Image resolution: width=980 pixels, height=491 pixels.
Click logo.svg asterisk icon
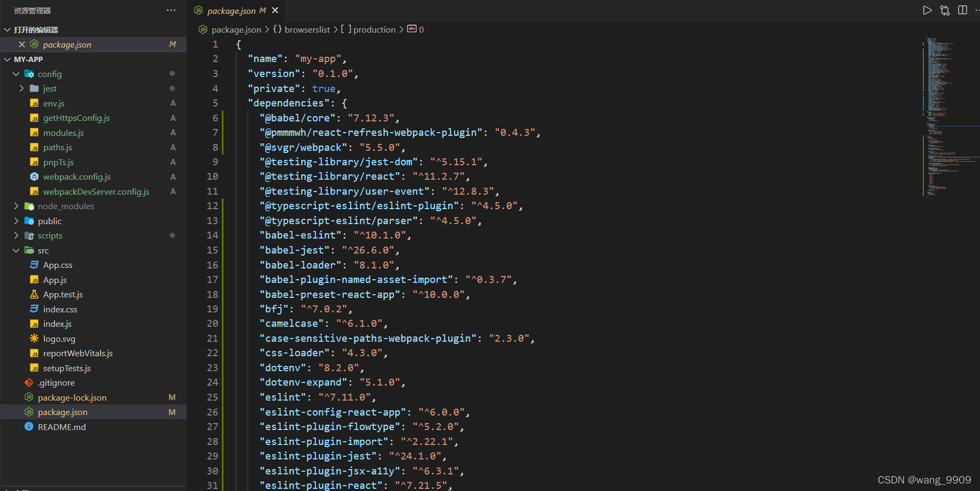click(x=34, y=339)
